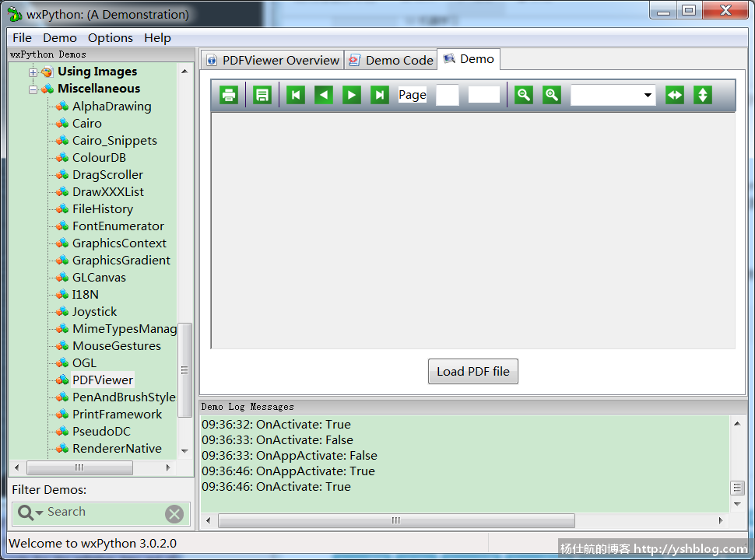Image resolution: width=755 pixels, height=560 pixels.
Task: Click log panel scroll up arrow
Action: tap(737, 423)
